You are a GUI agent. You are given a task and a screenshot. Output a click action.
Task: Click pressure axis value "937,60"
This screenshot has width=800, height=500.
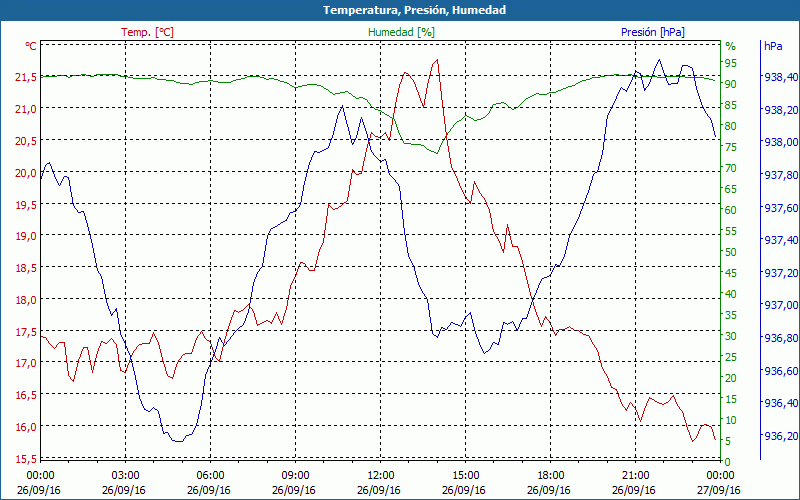point(780,208)
